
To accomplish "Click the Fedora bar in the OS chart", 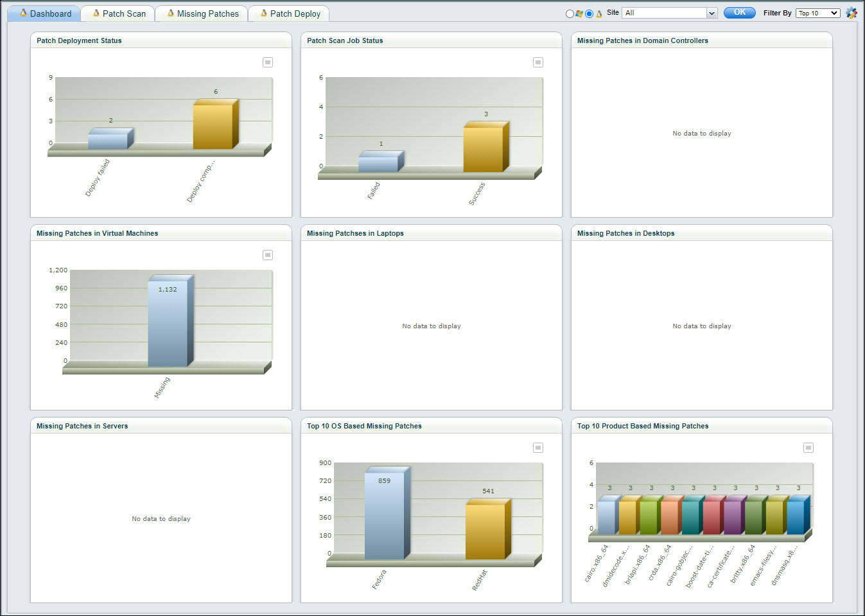I will pos(385,514).
